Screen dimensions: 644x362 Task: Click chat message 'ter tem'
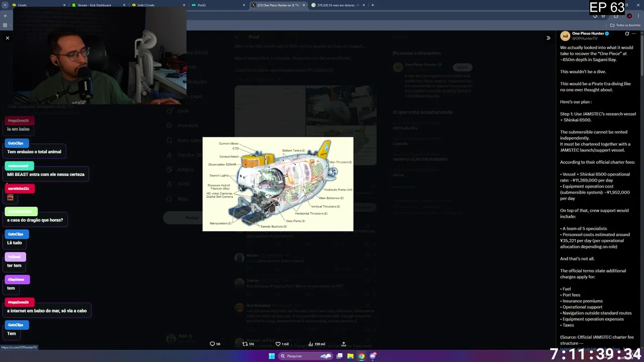click(x=14, y=265)
